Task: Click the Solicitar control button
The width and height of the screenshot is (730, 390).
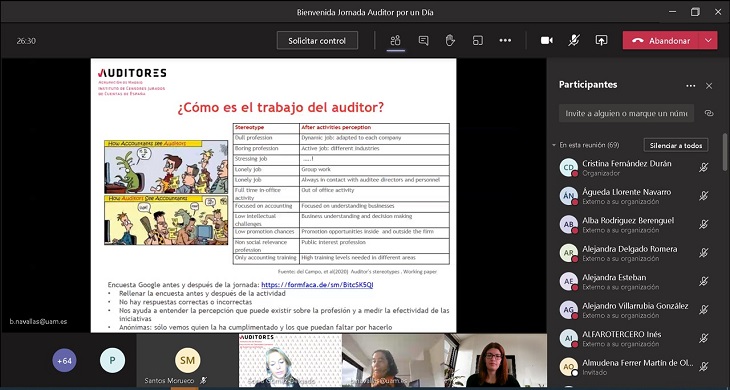Action: coord(317,40)
